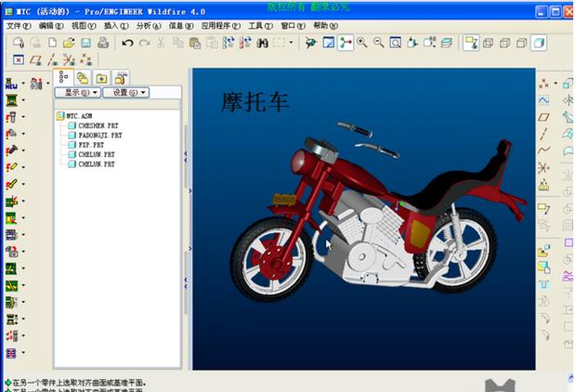This screenshot has height=392, width=576.
Task: Click the NEW icon in left toolbar
Action: 11,84
